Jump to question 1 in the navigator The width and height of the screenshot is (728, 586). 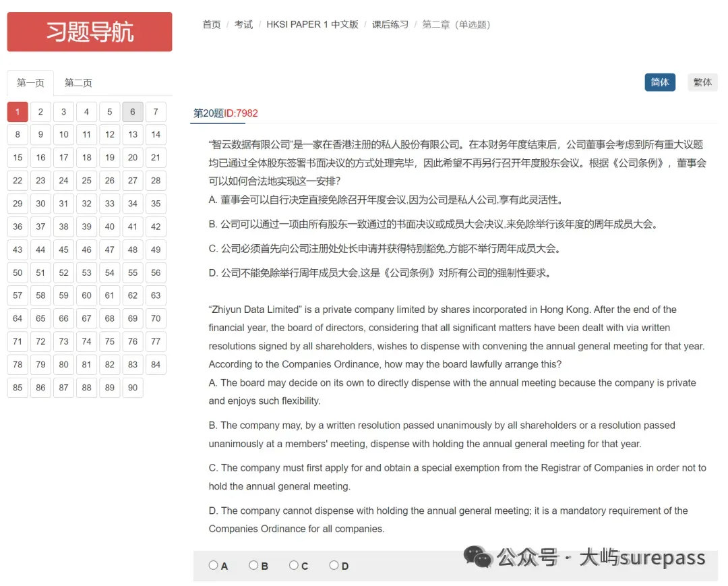click(x=18, y=111)
